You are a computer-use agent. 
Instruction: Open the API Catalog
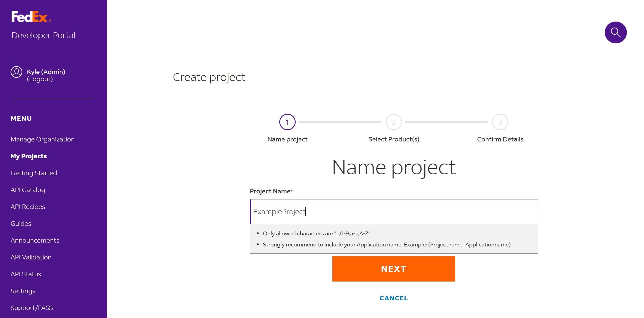click(28, 190)
